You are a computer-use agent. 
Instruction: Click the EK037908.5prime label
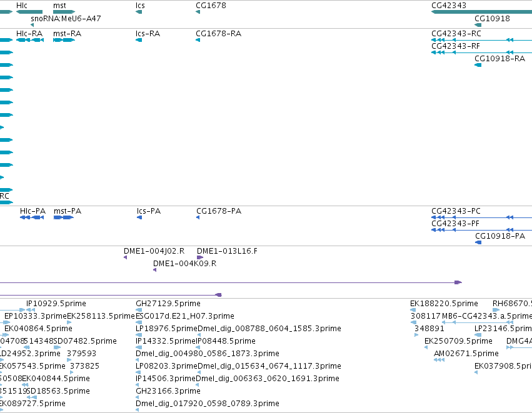click(503, 366)
